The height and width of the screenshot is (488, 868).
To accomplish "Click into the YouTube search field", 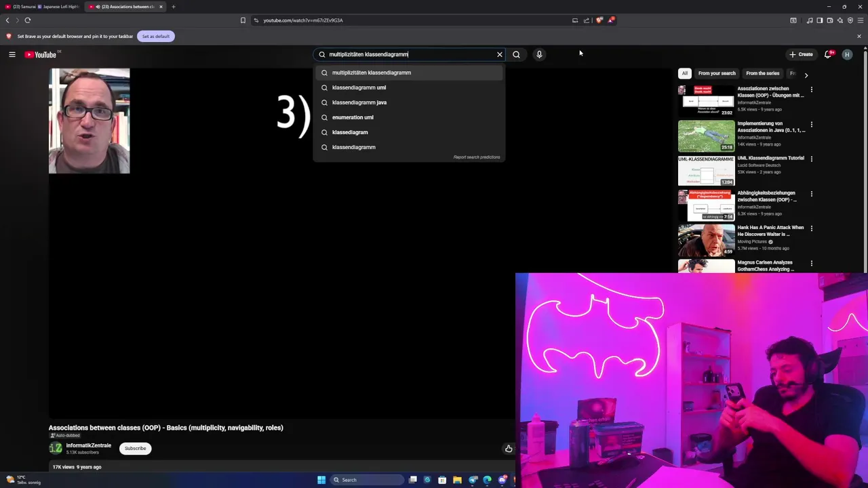I will click(x=410, y=54).
